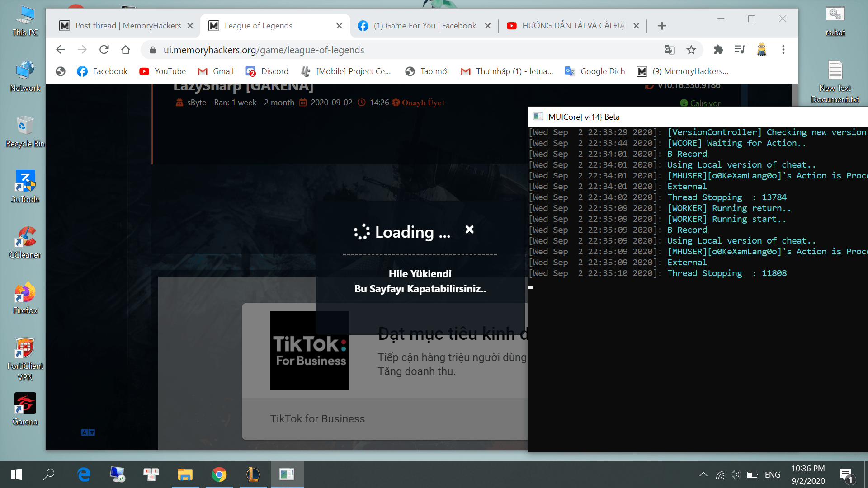Screen dimensions: 868x488
Task: Select rs.bat file on desktop
Action: [835, 21]
